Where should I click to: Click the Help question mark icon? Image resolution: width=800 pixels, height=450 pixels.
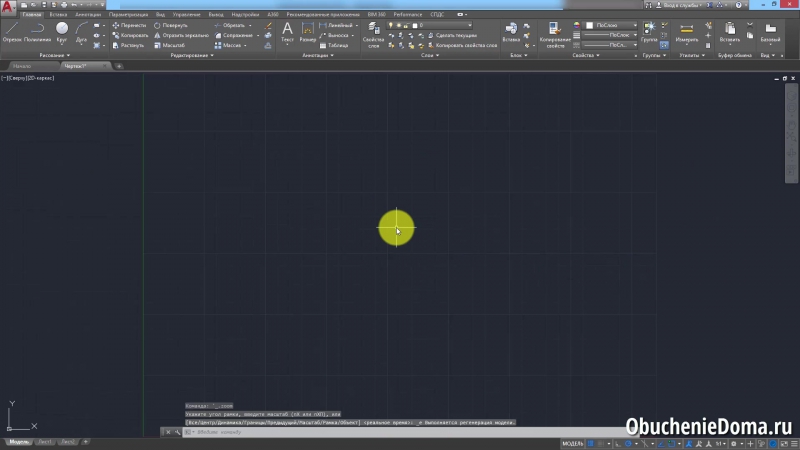coord(738,5)
